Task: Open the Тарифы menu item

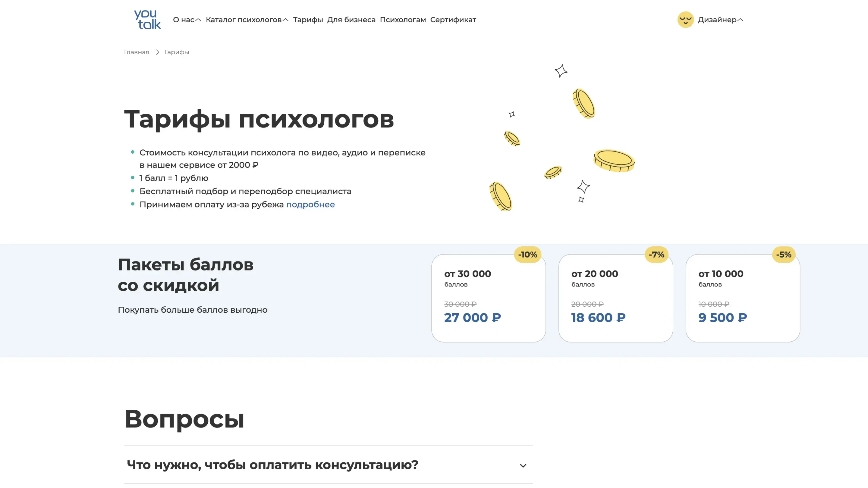Action: click(x=308, y=20)
